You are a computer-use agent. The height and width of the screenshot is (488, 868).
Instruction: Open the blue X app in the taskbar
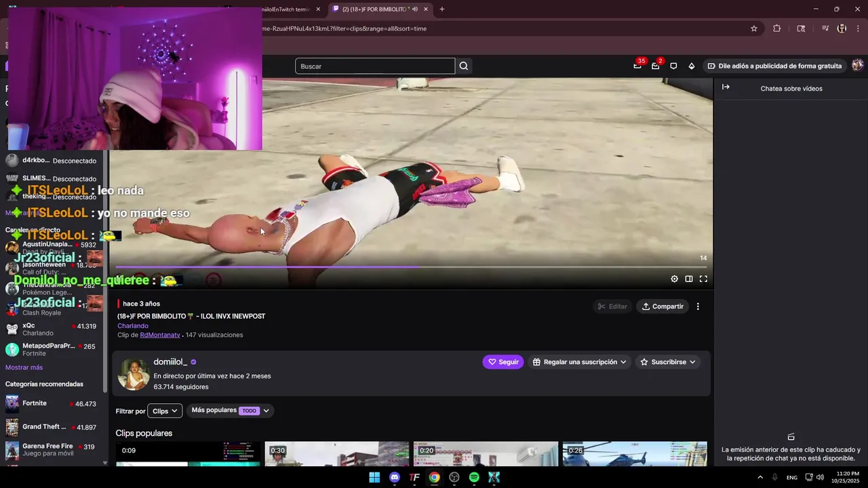494,477
